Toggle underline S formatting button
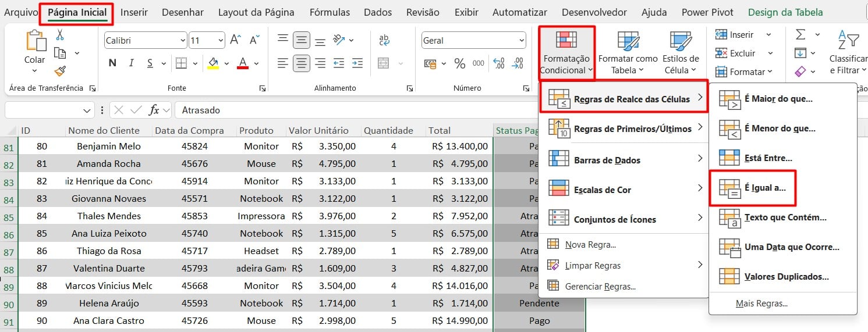 tap(150, 63)
